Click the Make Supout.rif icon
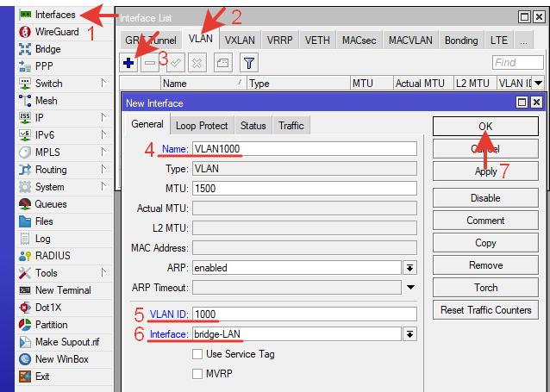 [x=25, y=342]
